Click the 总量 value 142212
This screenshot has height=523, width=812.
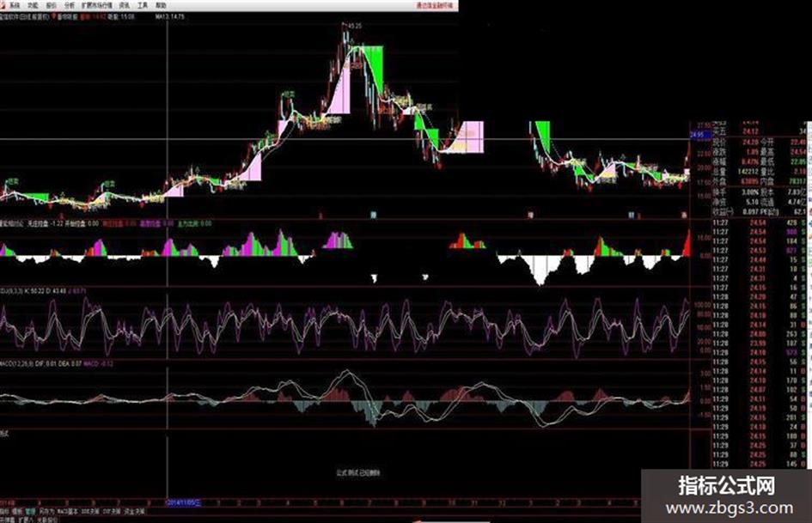(748, 172)
